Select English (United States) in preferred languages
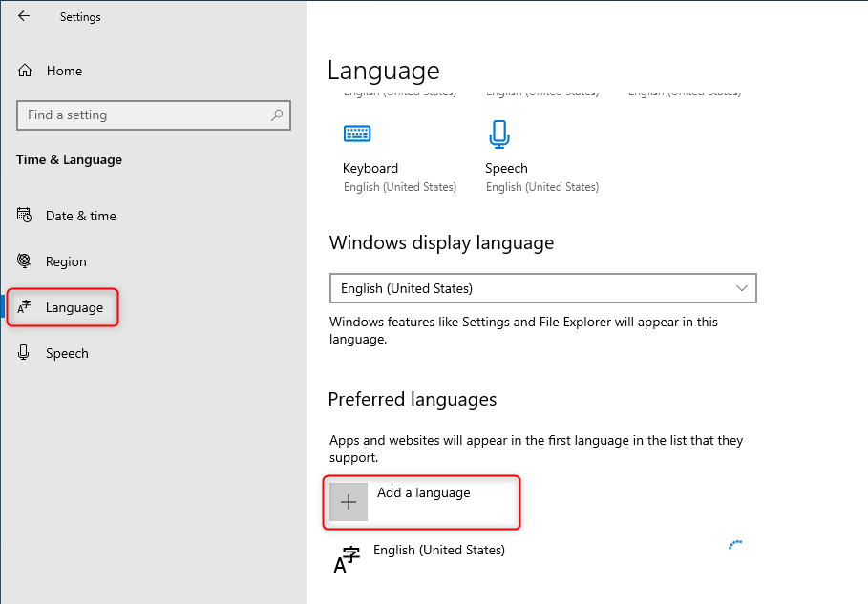This screenshot has width=868, height=604. coord(439,551)
